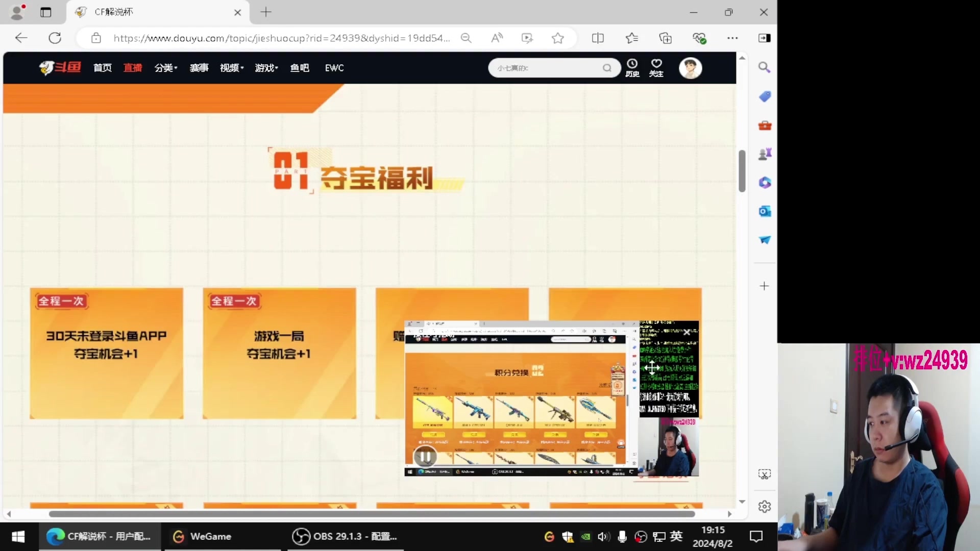Open the Shopping sidebar pane
This screenshot has width=980, height=551.
click(x=764, y=96)
